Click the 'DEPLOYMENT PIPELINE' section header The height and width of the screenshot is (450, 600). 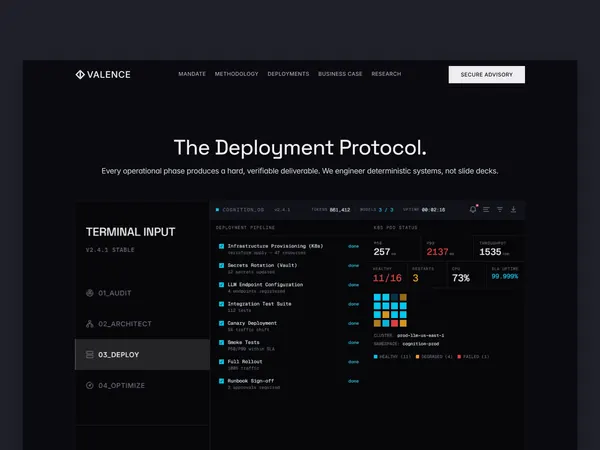pos(245,228)
